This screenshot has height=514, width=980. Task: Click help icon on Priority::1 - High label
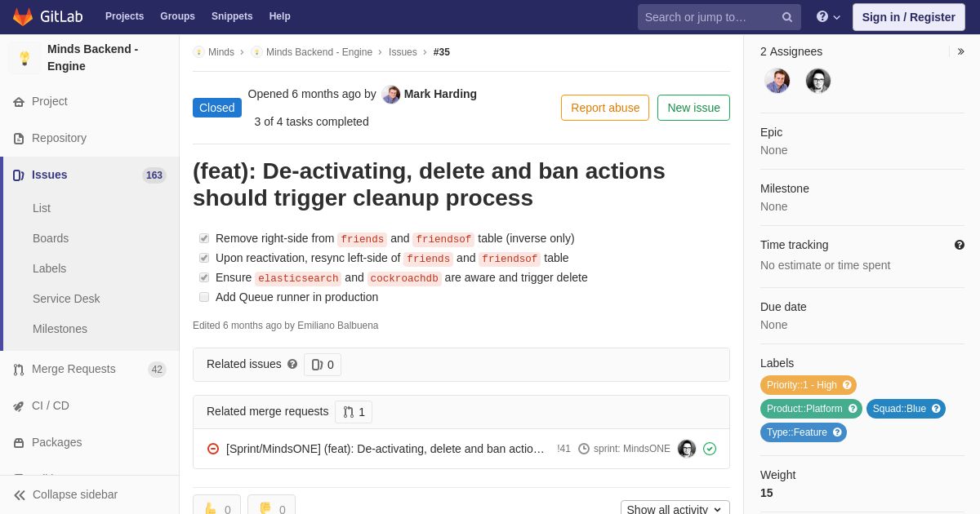click(847, 385)
